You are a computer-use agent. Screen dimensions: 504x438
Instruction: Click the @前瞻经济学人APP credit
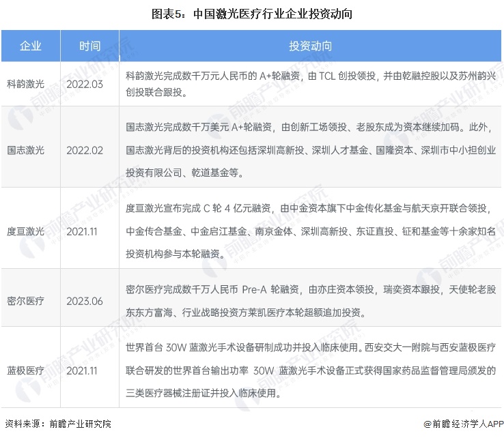pyautogui.click(x=464, y=424)
